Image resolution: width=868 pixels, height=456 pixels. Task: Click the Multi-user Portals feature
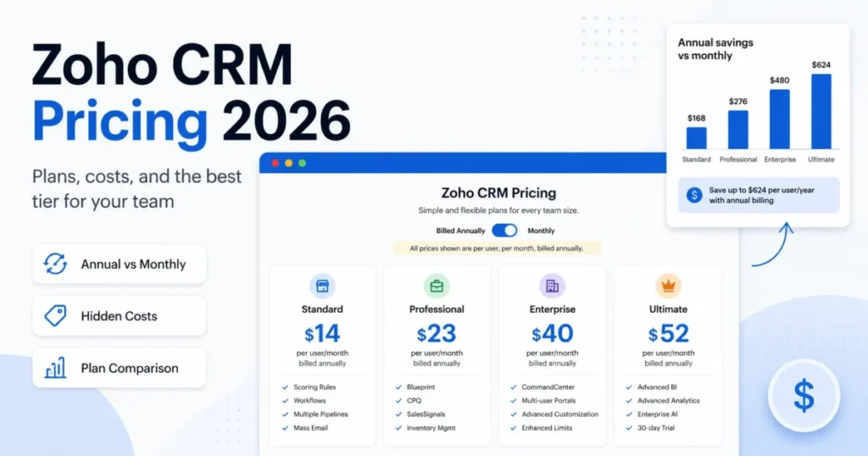click(548, 400)
